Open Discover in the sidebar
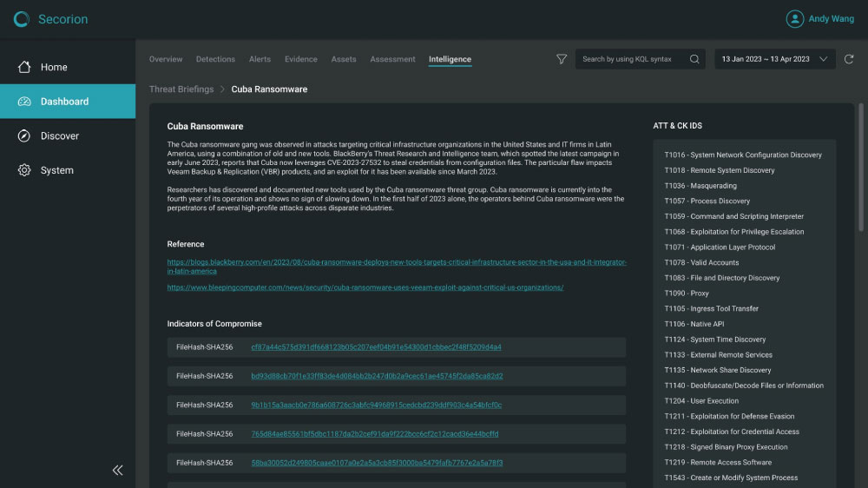Image resolution: width=868 pixels, height=488 pixels. (x=68, y=135)
